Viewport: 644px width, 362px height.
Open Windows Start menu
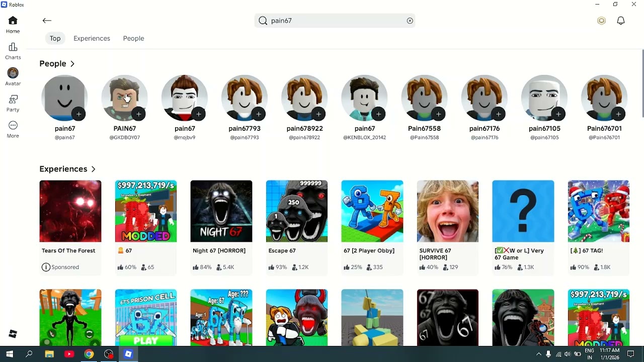point(9,354)
